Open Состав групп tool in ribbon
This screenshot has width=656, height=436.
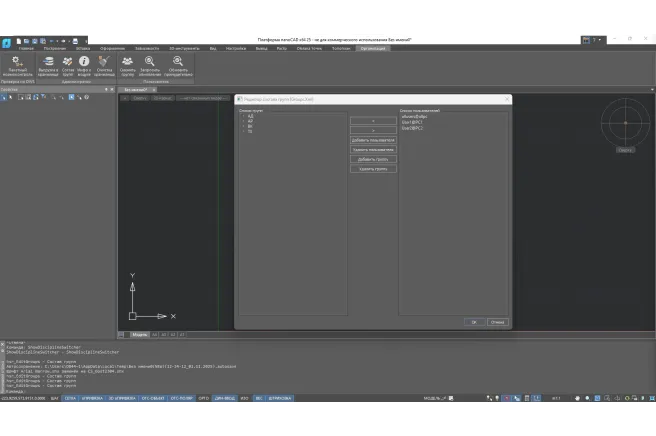(68, 66)
